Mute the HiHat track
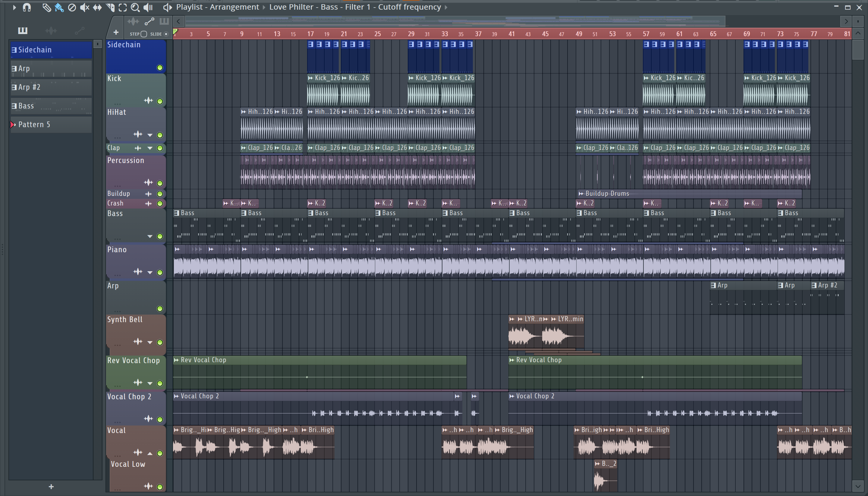The width and height of the screenshot is (868, 496). pyautogui.click(x=160, y=135)
